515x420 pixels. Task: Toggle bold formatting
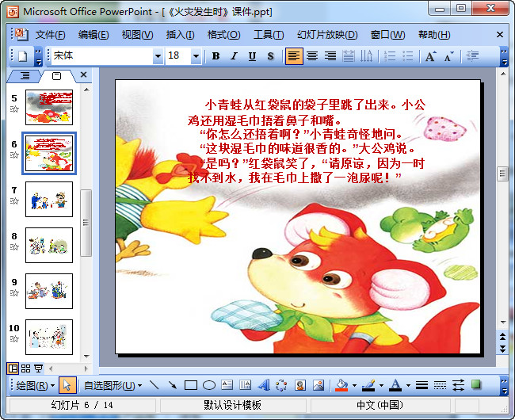[x=216, y=56]
